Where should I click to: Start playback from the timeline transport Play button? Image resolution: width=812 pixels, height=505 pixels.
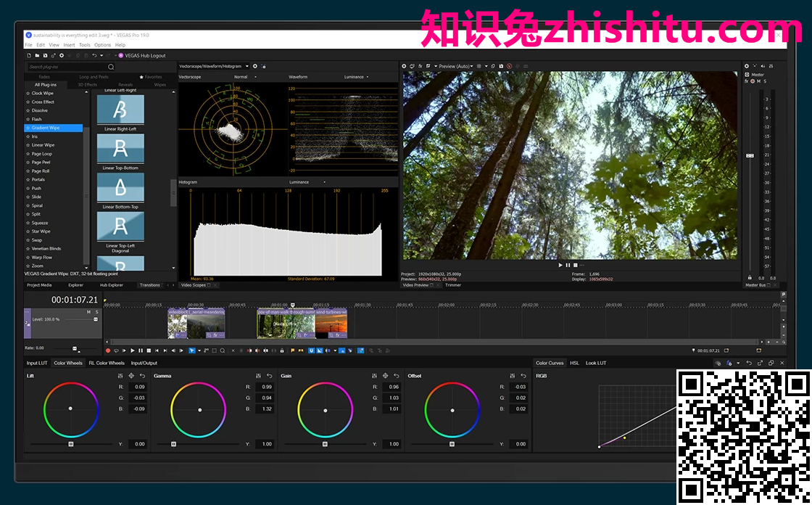coord(133,350)
